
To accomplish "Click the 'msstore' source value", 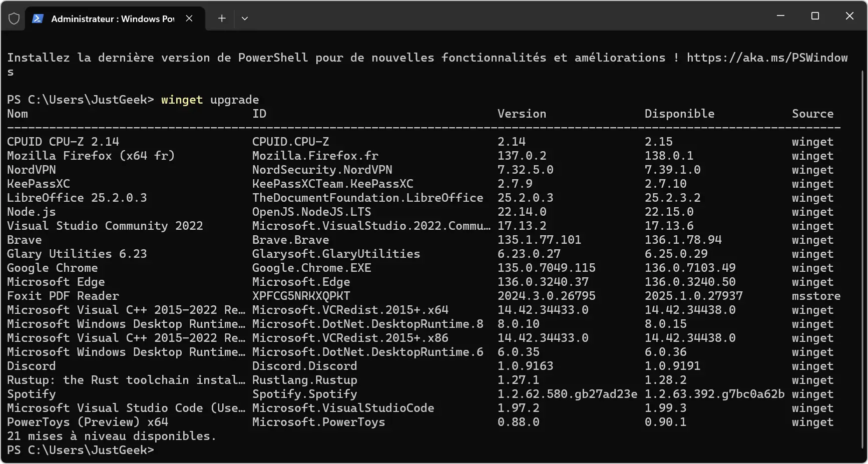I will (x=816, y=296).
